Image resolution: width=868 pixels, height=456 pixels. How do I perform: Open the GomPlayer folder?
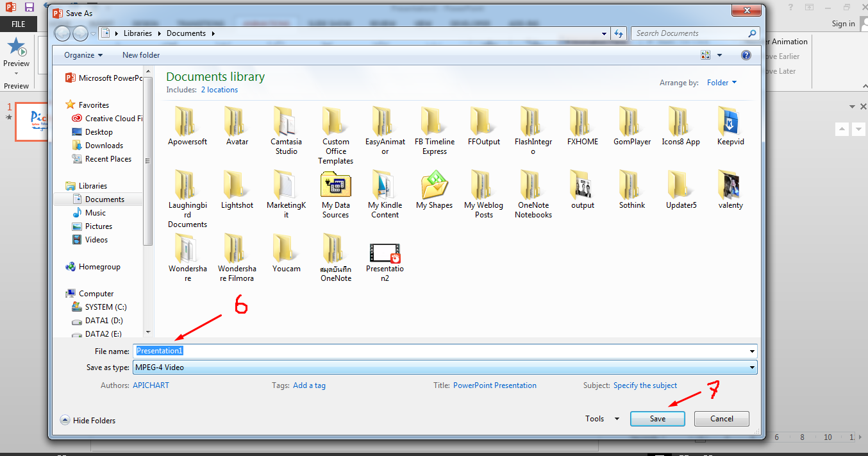[x=631, y=127]
